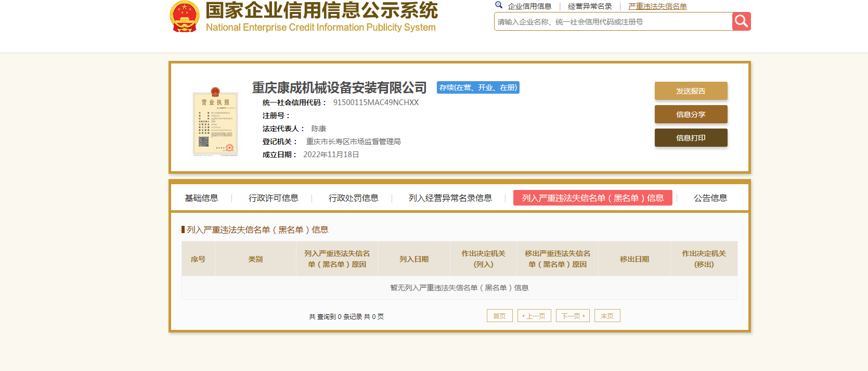Click the national emblem logo icon

tap(185, 16)
